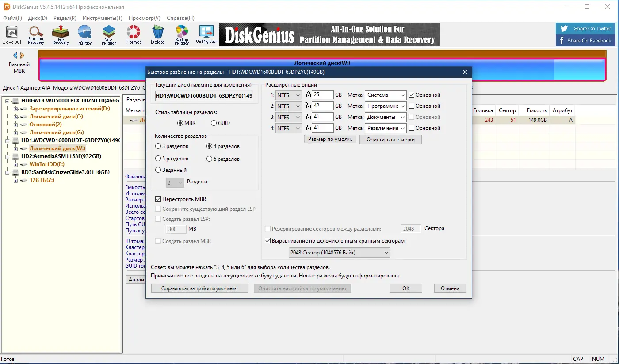Screen dimensions: 619x364
Task: Choose the 6 разделов option
Action: [223, 159]
